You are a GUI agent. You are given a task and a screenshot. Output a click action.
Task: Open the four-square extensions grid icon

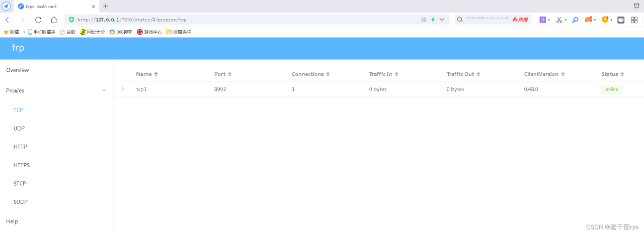pos(634,20)
